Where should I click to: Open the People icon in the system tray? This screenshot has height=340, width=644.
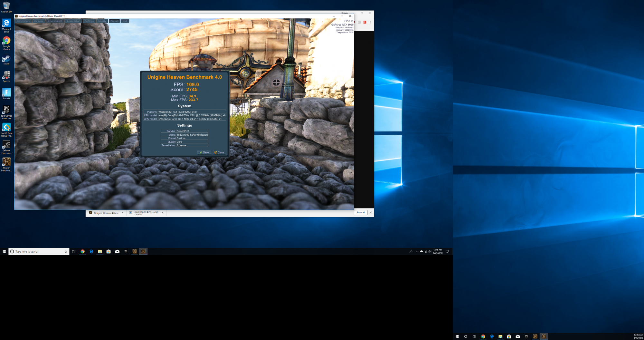coord(411,251)
